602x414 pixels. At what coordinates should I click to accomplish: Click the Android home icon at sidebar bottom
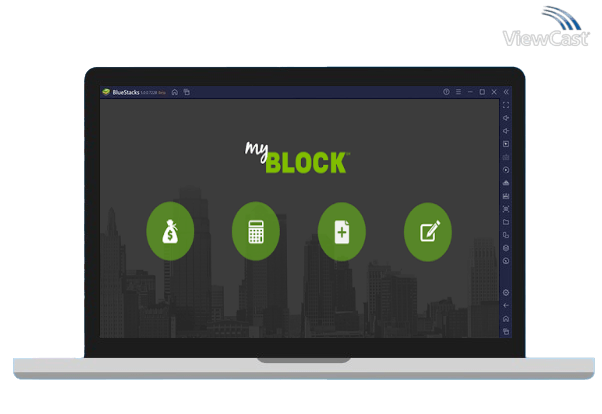coord(506,319)
